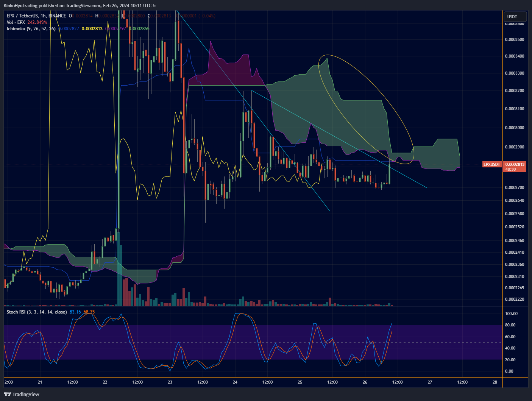Click the 'Vol · EPX' indicator legend
532x401 pixels.
tap(16, 22)
